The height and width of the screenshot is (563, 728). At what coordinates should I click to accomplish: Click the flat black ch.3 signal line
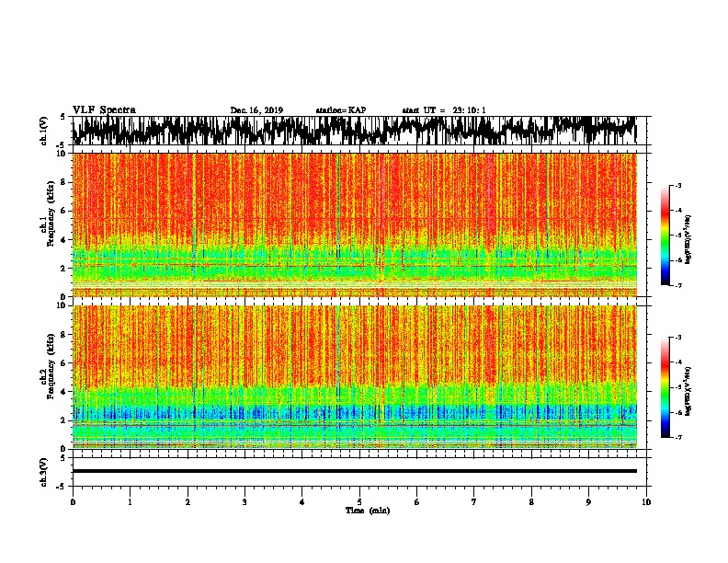click(354, 471)
